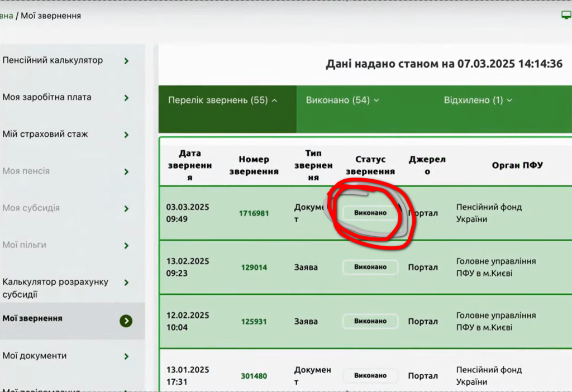Open request number 125931
Screen dimensions: 572x392
254,322
